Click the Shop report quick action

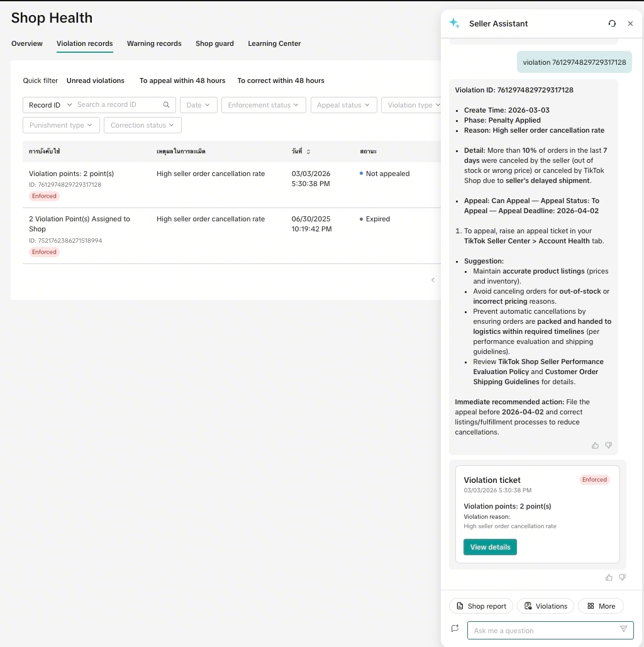tap(481, 606)
